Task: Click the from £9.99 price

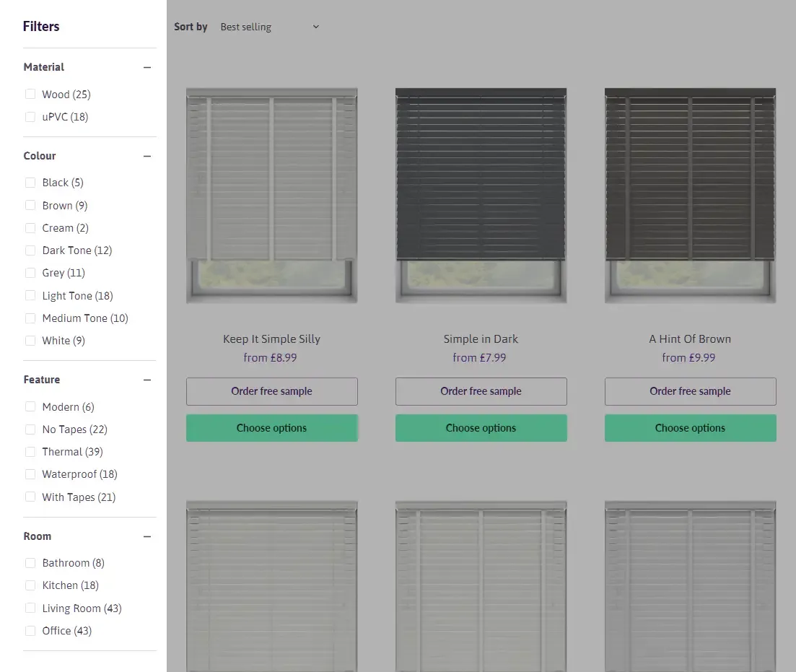Action: pos(688,357)
